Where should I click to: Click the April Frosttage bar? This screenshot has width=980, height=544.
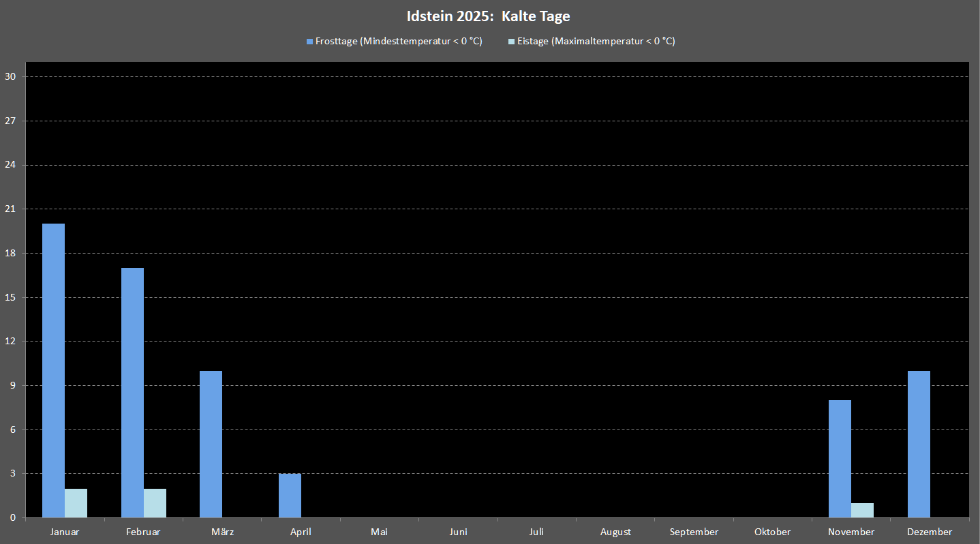(290, 496)
